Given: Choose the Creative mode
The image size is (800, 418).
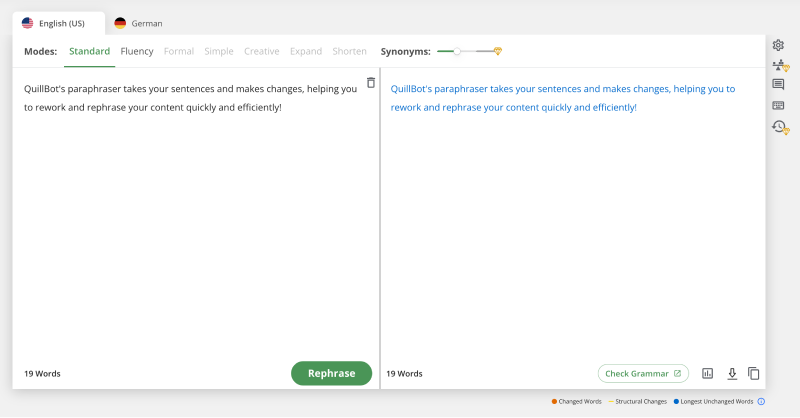Looking at the screenshot, I should (x=262, y=51).
